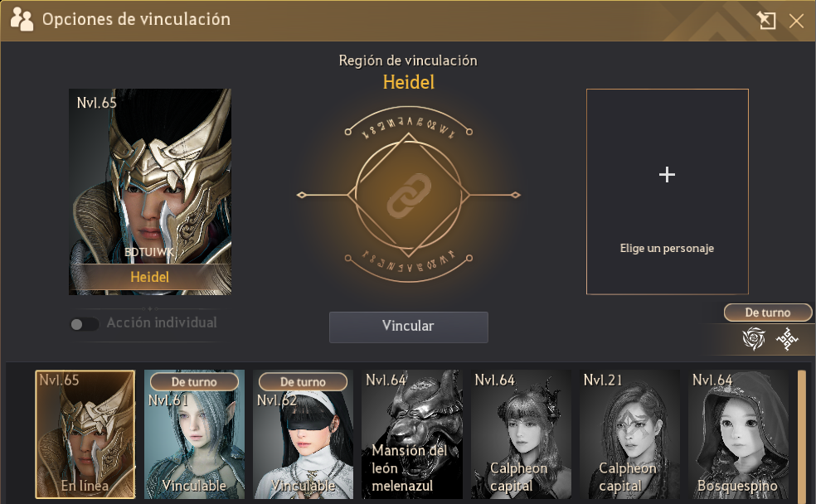Pick the Nvl.64 Mansión del león melenazul character
The height and width of the screenshot is (504, 816).
tap(411, 434)
